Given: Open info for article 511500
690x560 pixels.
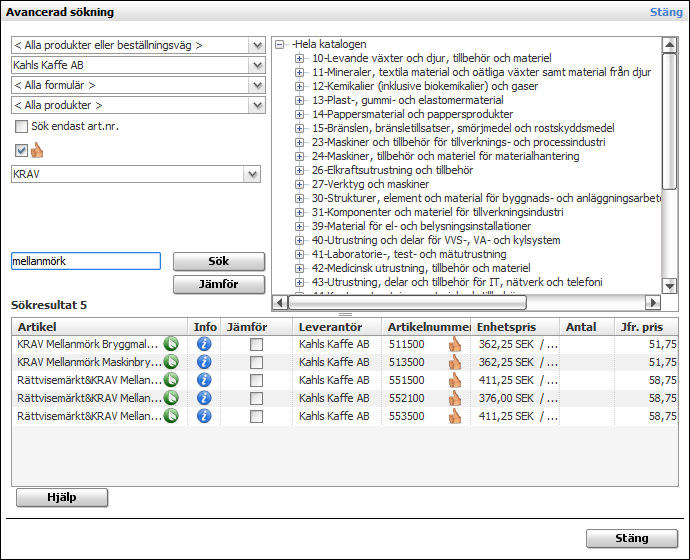Looking at the screenshot, I should click(x=204, y=344).
